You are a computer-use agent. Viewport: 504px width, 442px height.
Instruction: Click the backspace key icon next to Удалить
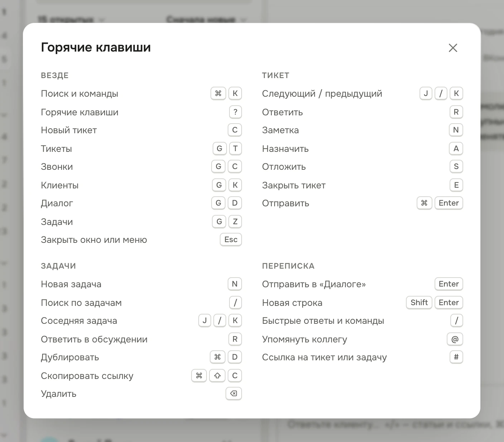tap(234, 394)
